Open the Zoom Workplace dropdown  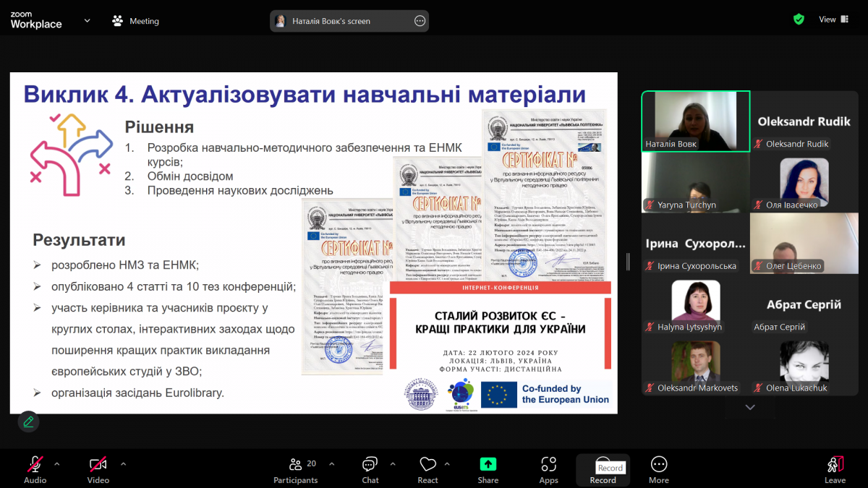86,21
